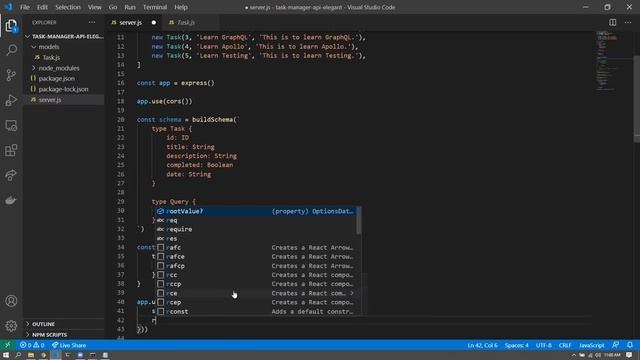The width and height of the screenshot is (640, 360).
Task: Choose the require suggestion
Action: click(x=256, y=229)
